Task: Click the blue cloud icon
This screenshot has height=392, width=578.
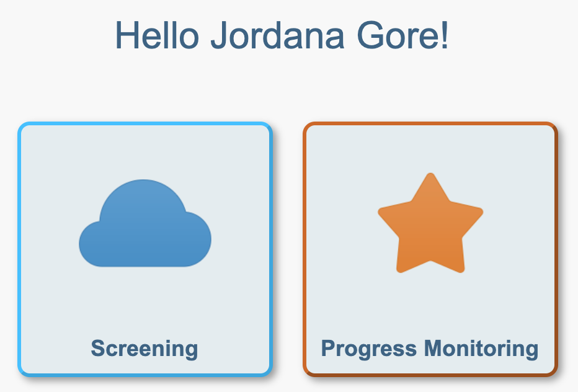Action: (x=145, y=223)
